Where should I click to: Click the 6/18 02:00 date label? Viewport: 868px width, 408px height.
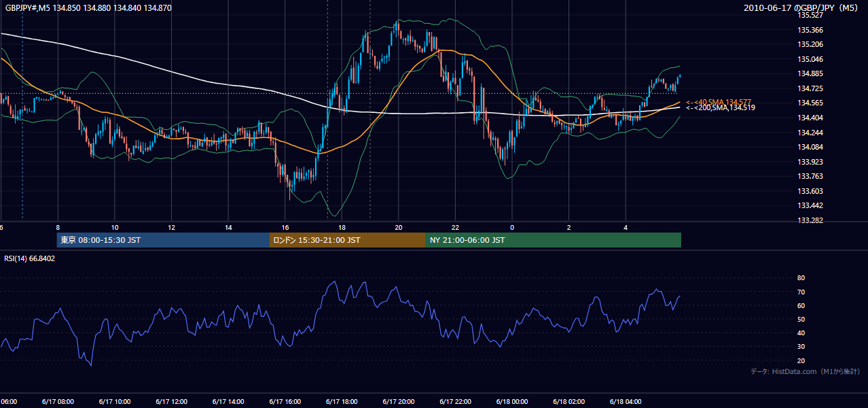568,402
